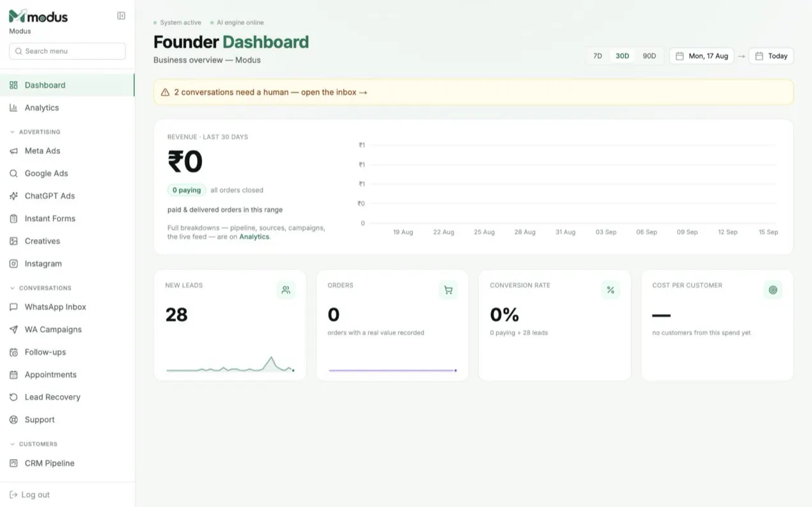Click the 28 new leads value
Screen dimensions: 812x507
176,315
